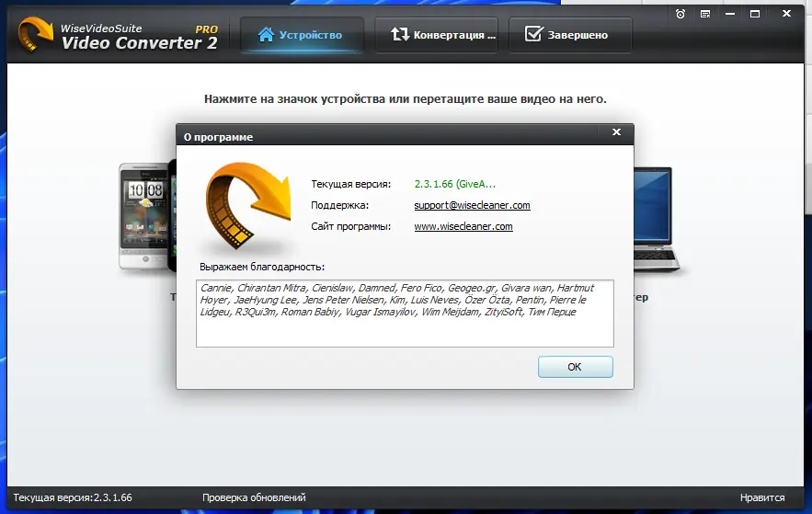Click inside the acknowledgements names box
Image resolution: width=812 pixels, height=514 pixels.
[405, 314]
